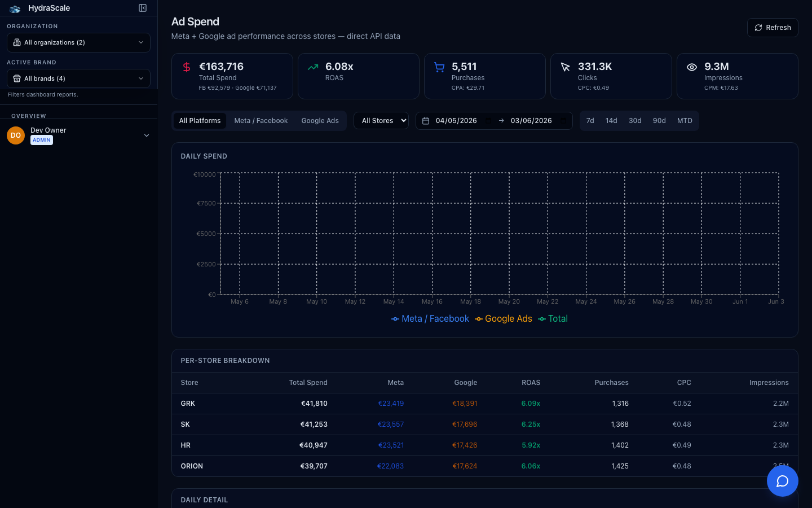Collapse sidebar with panel toggle icon
Image resolution: width=812 pixels, height=508 pixels.
[143, 8]
